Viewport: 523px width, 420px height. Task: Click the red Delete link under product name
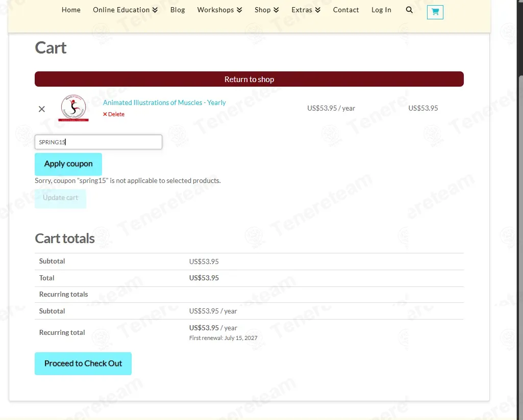click(113, 114)
